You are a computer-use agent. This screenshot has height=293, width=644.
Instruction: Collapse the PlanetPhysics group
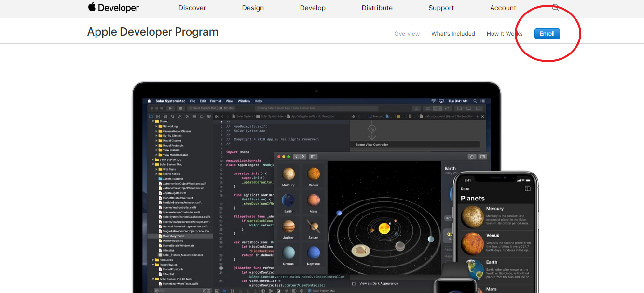point(153,265)
